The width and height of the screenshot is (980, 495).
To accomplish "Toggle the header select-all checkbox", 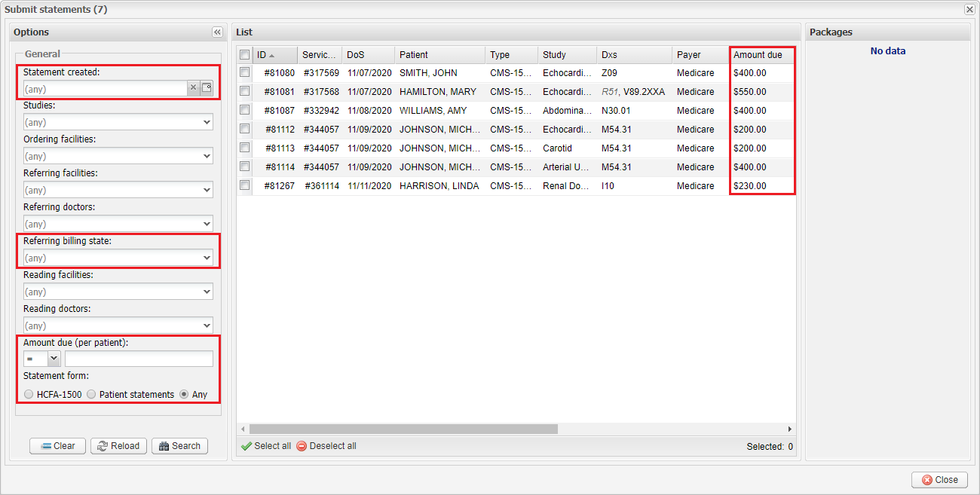I will point(244,54).
